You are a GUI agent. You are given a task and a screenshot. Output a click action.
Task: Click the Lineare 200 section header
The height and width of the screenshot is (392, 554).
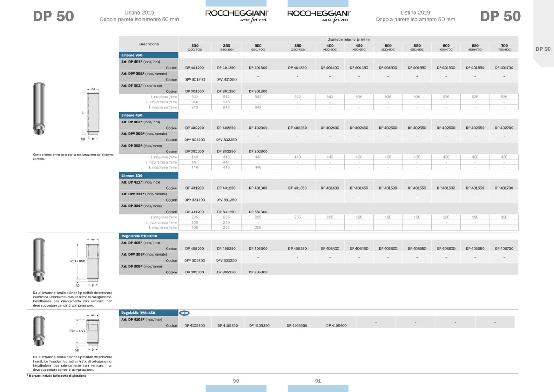148,175
